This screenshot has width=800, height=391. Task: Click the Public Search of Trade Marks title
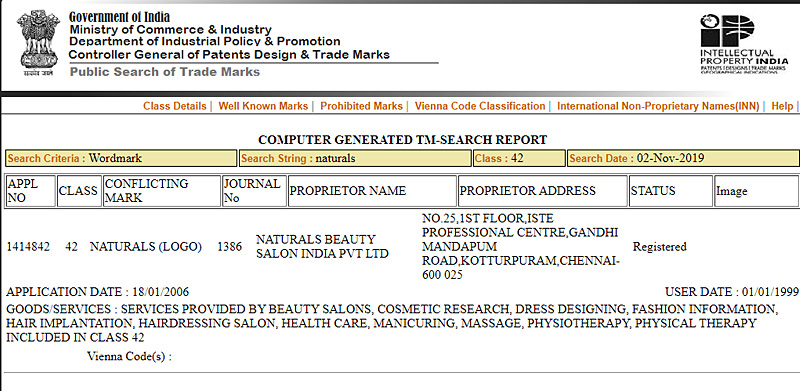(165, 72)
